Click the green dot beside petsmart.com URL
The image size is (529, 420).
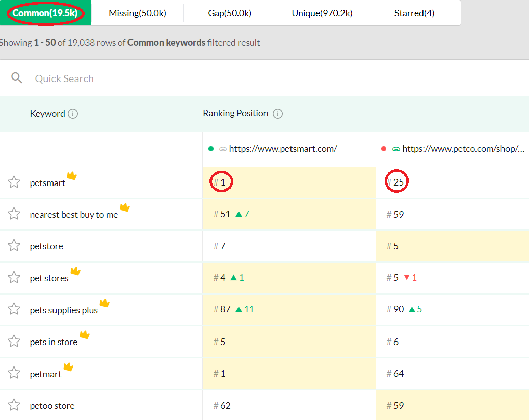pos(211,149)
